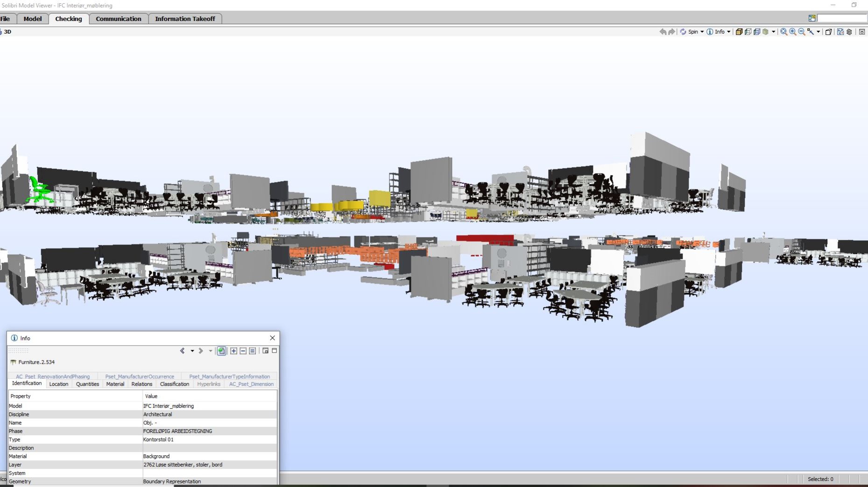The image size is (868, 487).
Task: Add to selection basket icon in Info panel
Action: click(x=234, y=351)
